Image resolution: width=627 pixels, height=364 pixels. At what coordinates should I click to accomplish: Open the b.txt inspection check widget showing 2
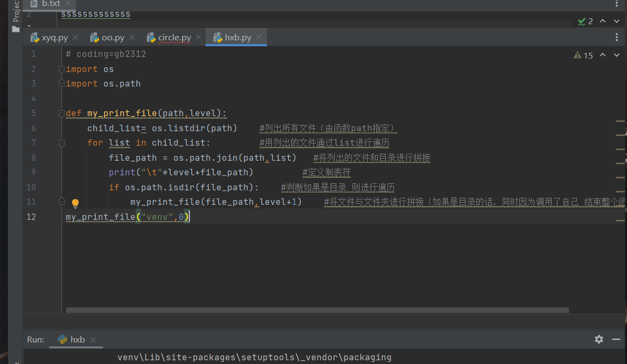[586, 22]
